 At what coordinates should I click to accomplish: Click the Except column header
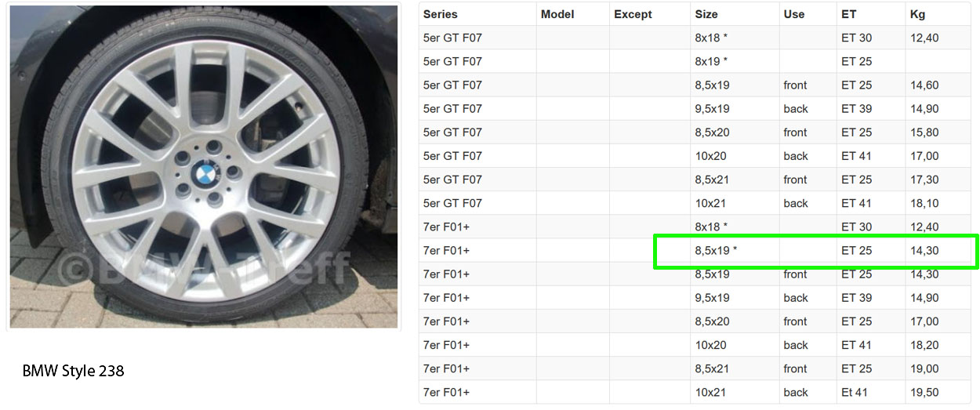(x=633, y=14)
